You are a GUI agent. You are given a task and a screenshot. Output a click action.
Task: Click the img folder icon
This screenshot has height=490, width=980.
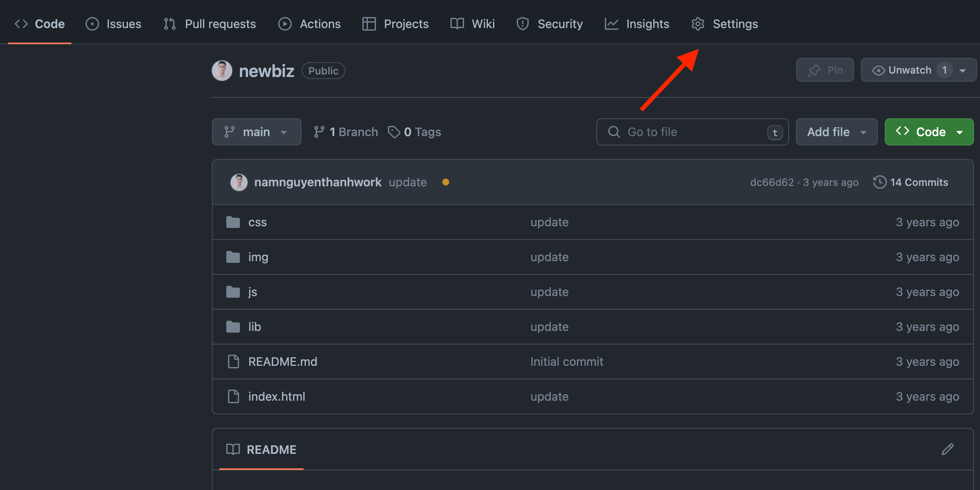pos(233,257)
